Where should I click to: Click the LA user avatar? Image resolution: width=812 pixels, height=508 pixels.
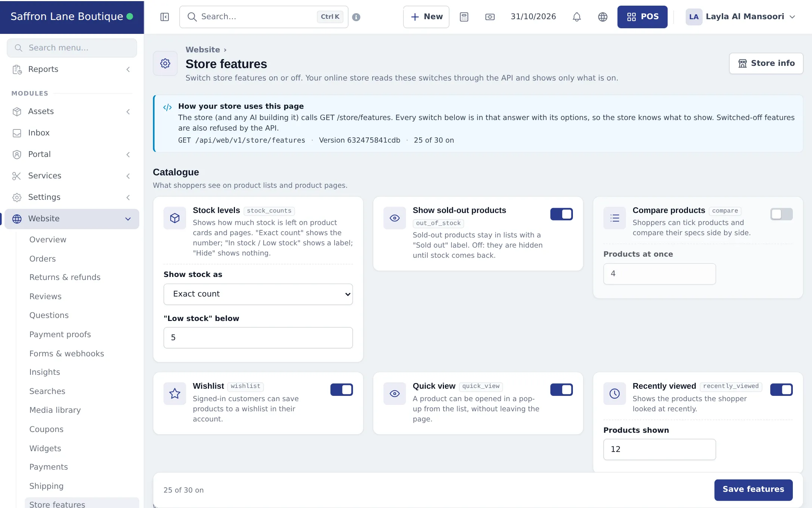pyautogui.click(x=694, y=17)
